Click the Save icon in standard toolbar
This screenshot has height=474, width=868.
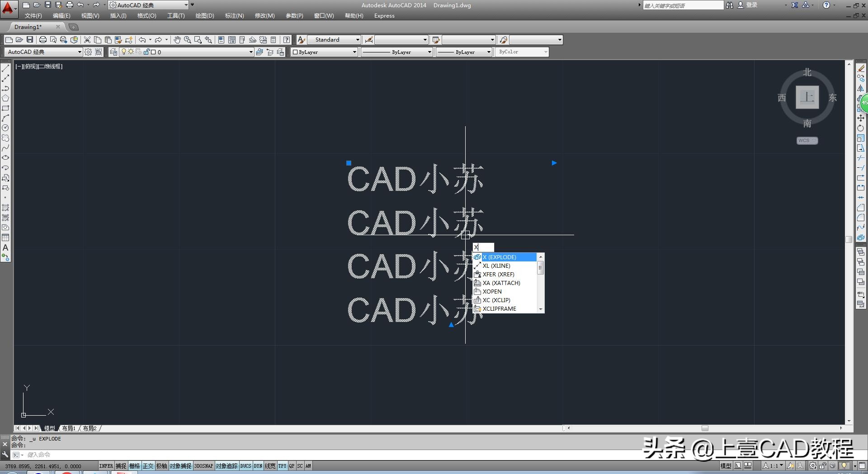click(30, 40)
